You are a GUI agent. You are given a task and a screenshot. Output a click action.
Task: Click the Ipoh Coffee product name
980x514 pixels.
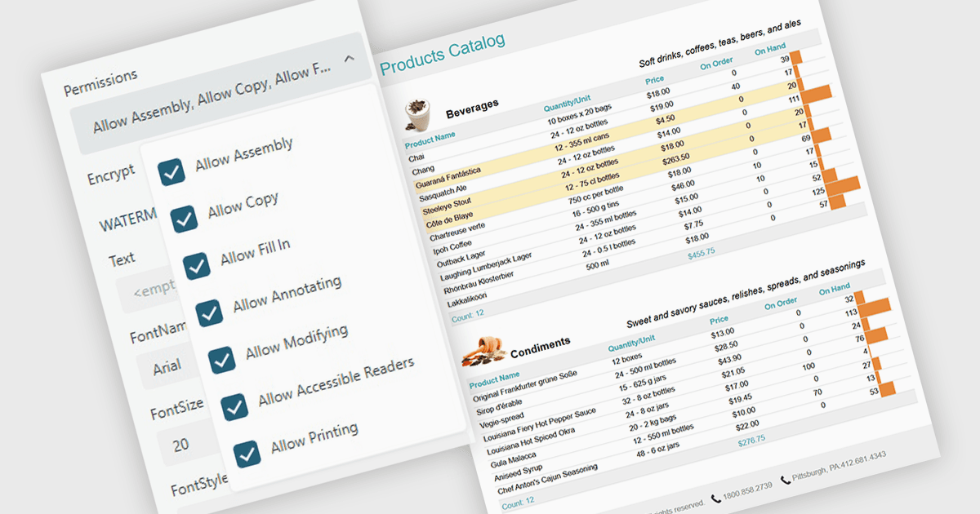click(454, 248)
